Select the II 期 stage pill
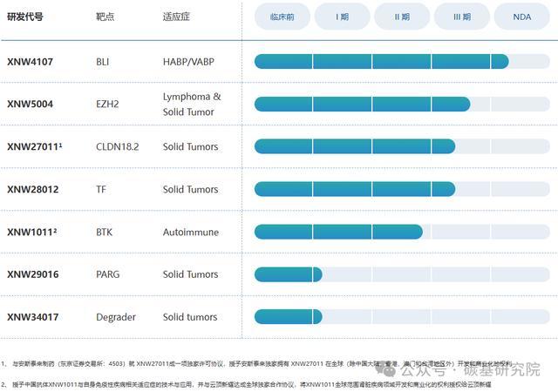The width and height of the screenshot is (558, 392). (402, 17)
